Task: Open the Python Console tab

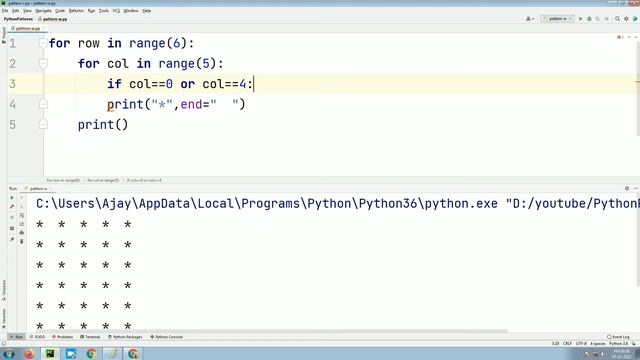Action: coord(167,337)
